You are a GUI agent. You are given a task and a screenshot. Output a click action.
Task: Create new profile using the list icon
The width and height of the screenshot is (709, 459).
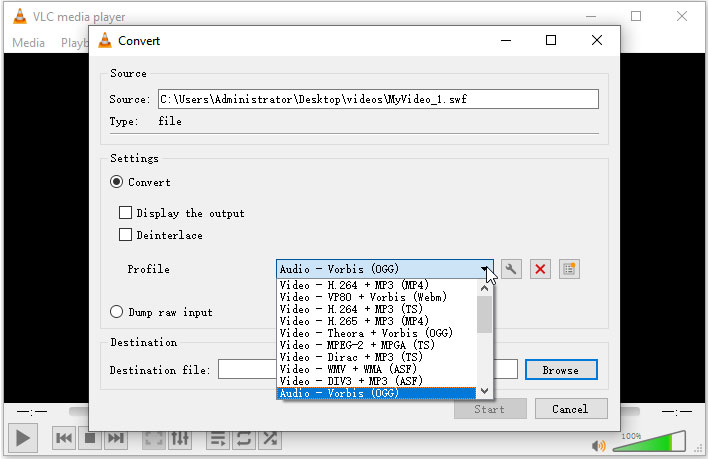tap(569, 270)
